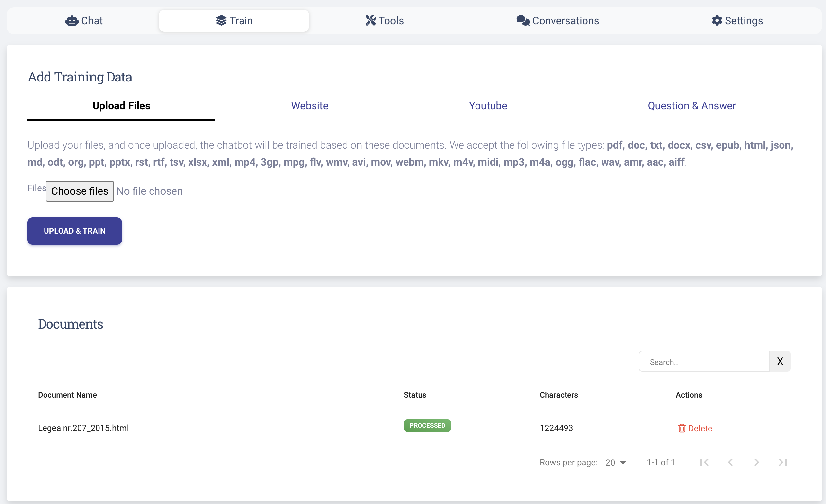Switch to the Website training tab
The image size is (826, 504).
[x=309, y=106]
